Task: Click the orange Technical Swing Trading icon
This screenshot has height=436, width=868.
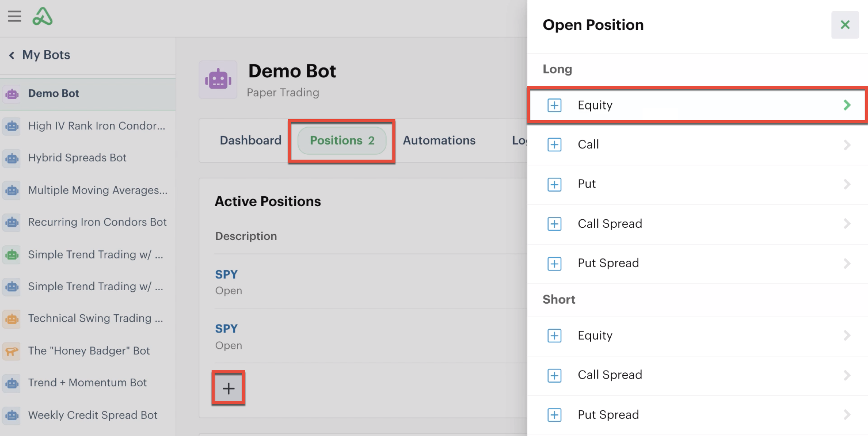Action: click(12, 319)
